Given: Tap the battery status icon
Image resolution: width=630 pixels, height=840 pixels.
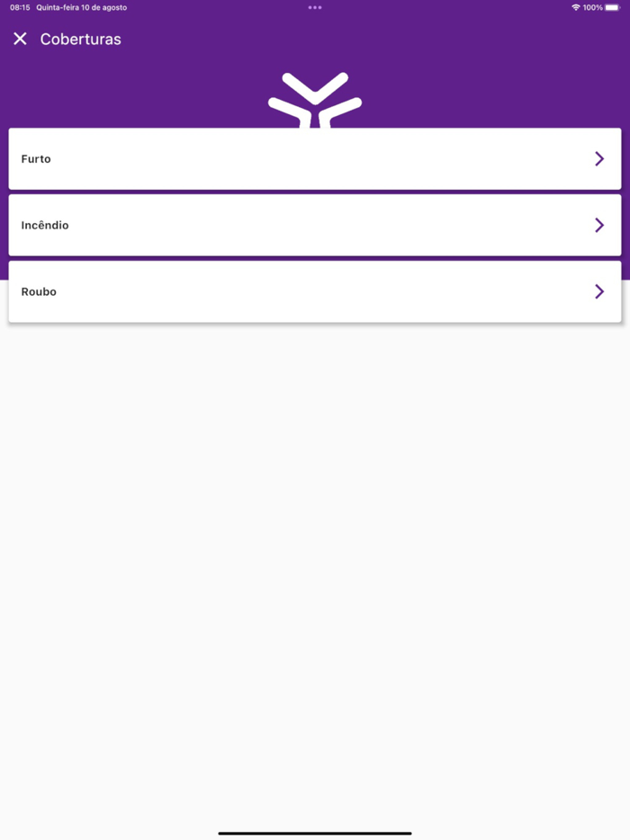Looking at the screenshot, I should click(x=612, y=7).
